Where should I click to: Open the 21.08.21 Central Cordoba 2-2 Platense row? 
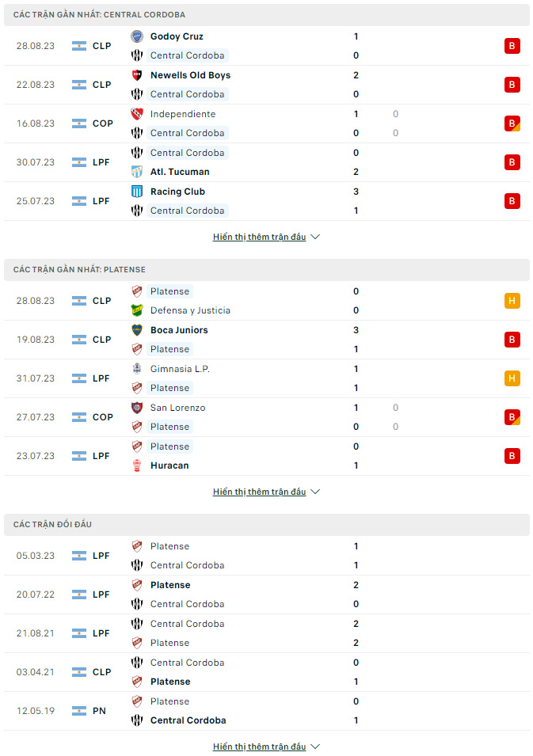[267, 633]
